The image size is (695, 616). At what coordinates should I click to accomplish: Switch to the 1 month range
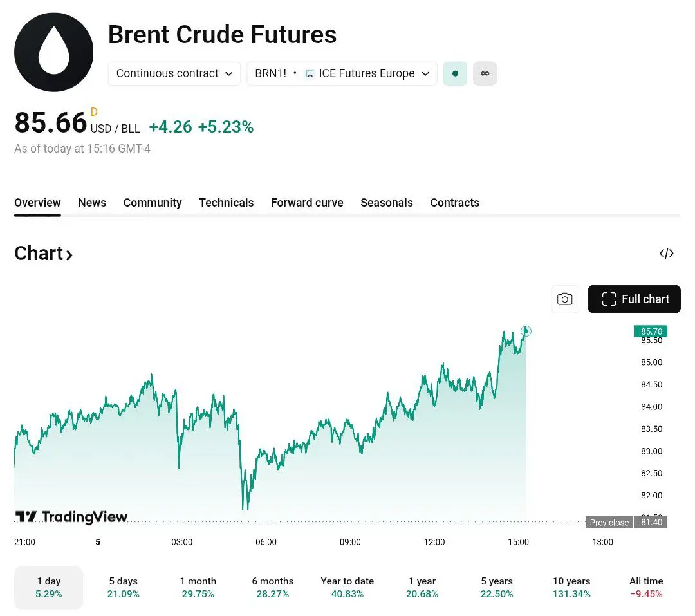[x=198, y=587]
